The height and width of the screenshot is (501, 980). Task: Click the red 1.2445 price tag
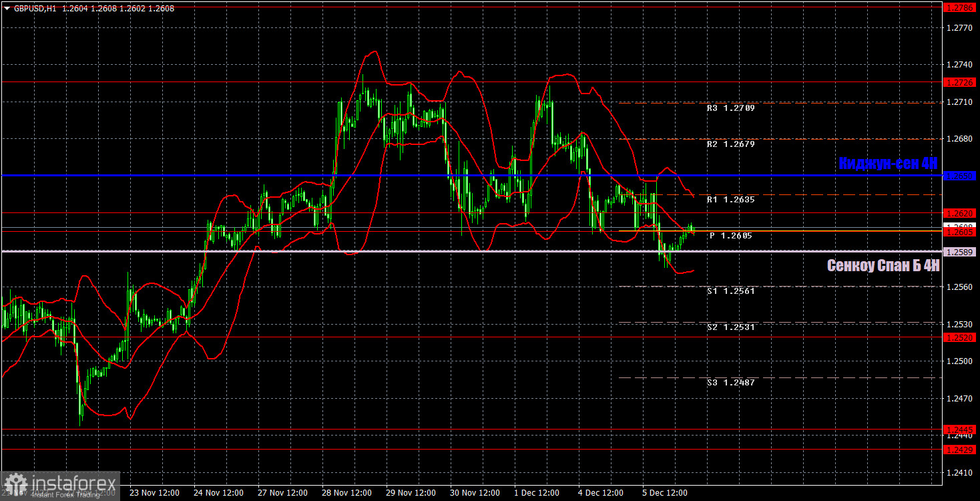tap(960, 430)
